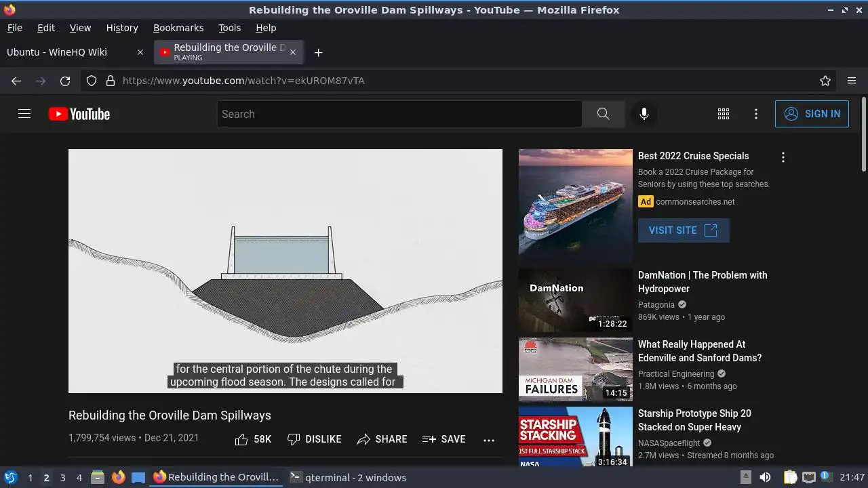
Task: Open the Tools menu
Action: tap(230, 28)
